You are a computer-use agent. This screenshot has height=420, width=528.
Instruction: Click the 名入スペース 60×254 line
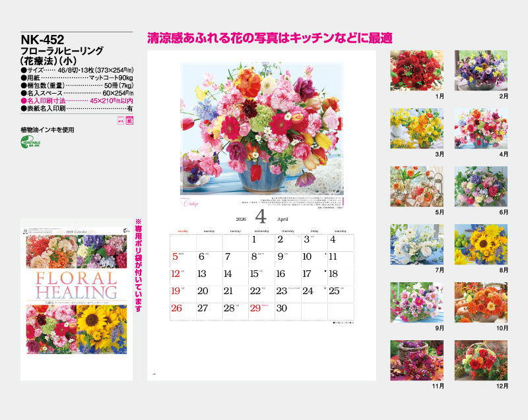coord(77,93)
